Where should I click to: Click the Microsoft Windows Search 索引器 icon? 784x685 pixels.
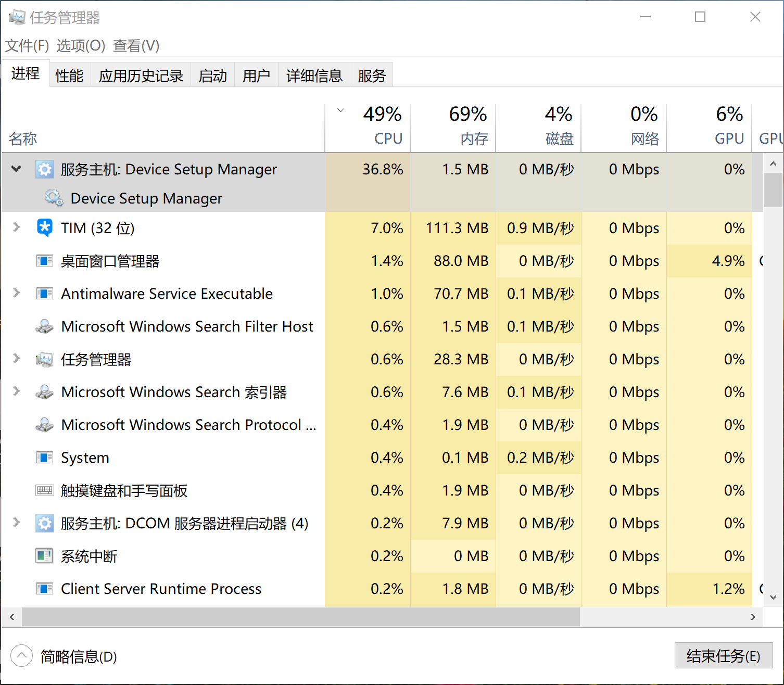click(45, 392)
